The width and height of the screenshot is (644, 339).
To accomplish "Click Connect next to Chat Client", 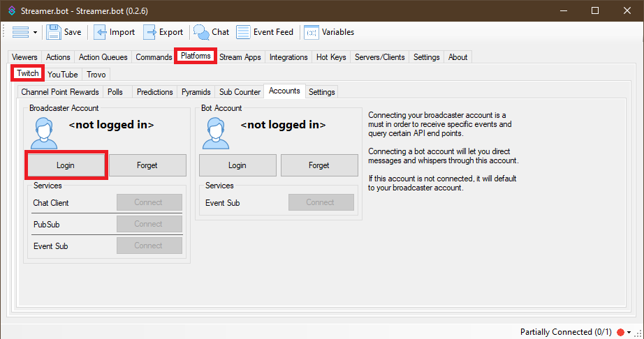I will point(149,202).
